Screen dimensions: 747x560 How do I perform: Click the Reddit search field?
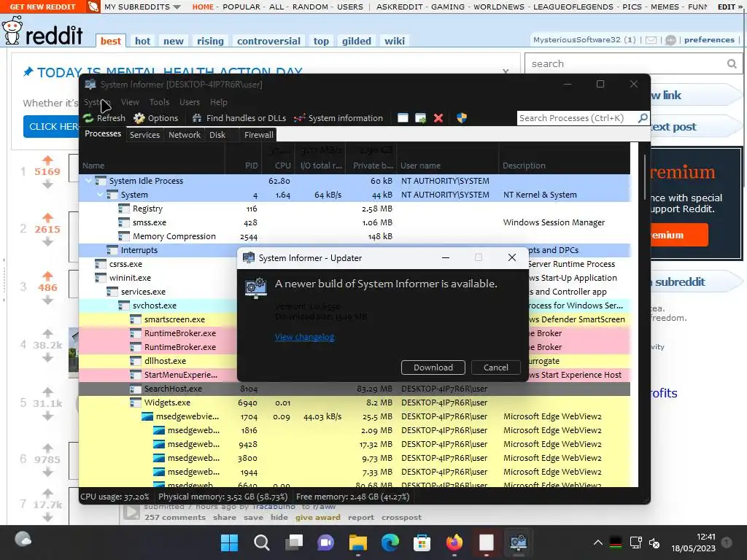627,63
